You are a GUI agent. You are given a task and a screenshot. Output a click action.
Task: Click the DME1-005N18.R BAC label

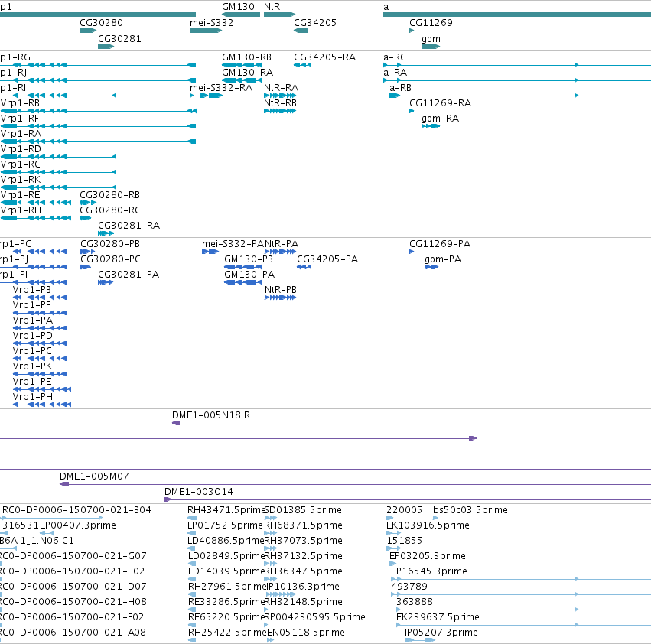211,415
